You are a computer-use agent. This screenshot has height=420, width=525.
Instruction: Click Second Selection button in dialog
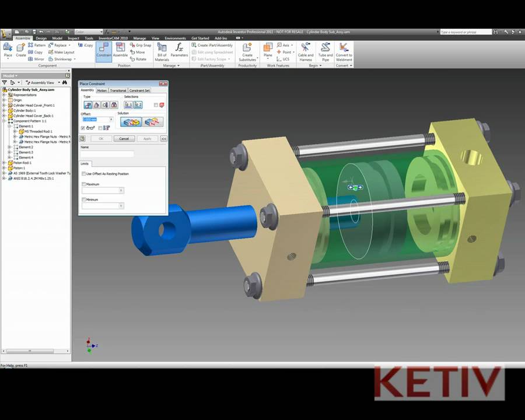pyautogui.click(x=138, y=105)
